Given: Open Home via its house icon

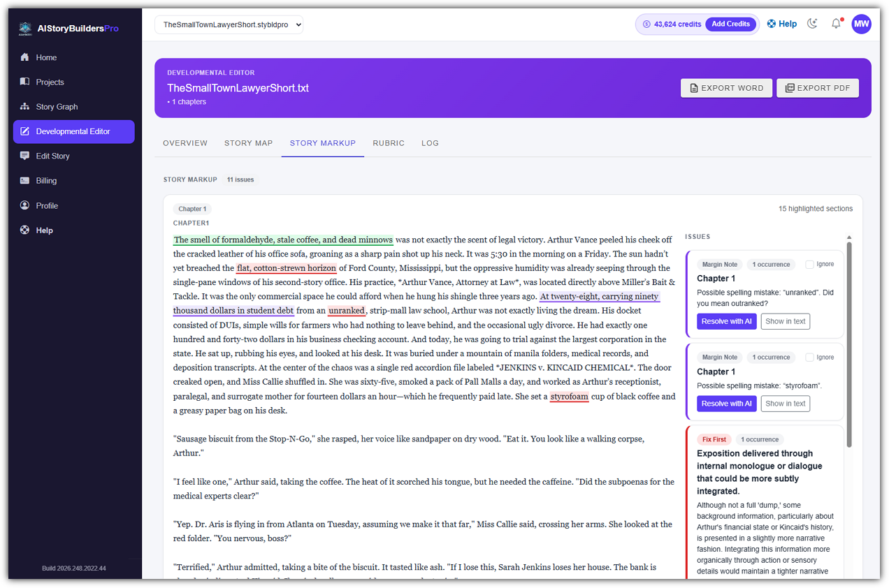Looking at the screenshot, I should click(25, 57).
